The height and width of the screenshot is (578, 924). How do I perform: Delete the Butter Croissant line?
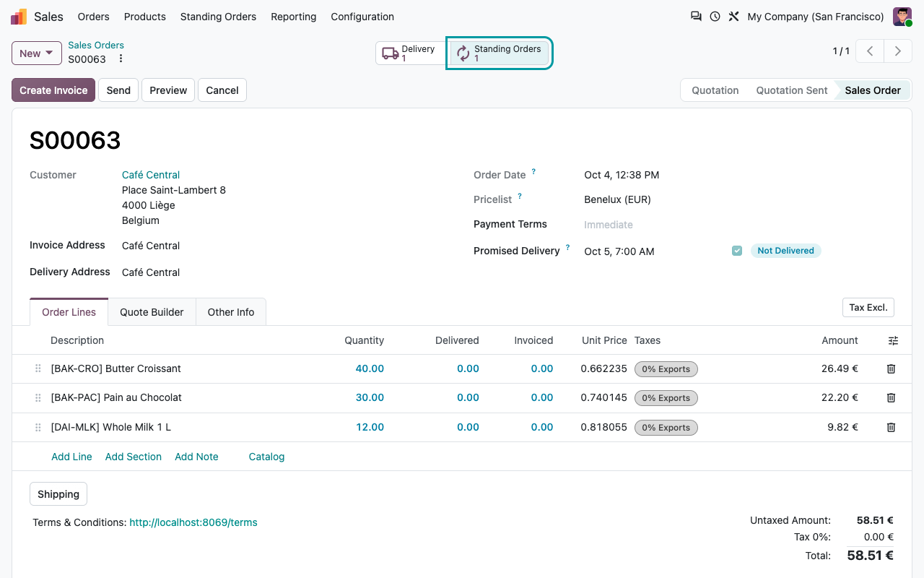click(x=891, y=368)
